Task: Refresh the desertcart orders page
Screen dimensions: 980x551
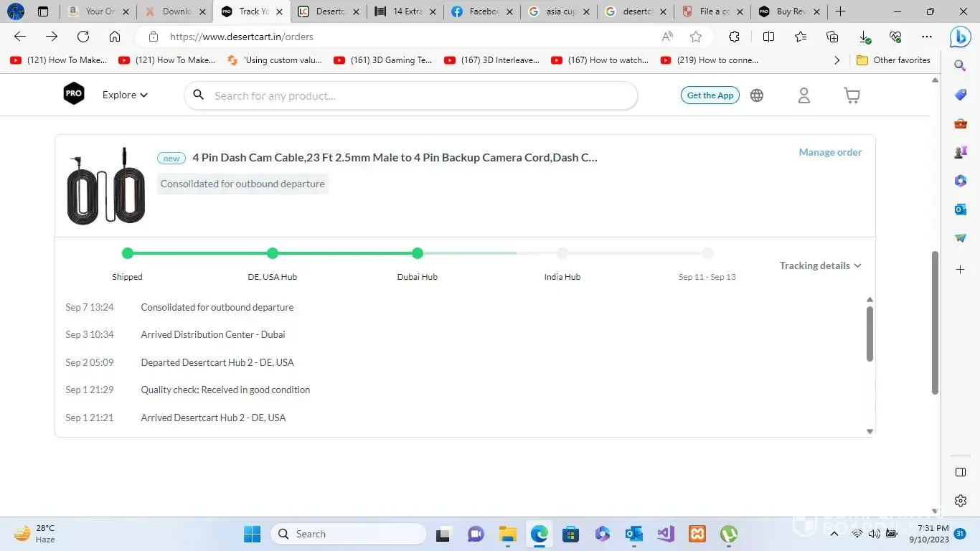Action: (x=83, y=37)
